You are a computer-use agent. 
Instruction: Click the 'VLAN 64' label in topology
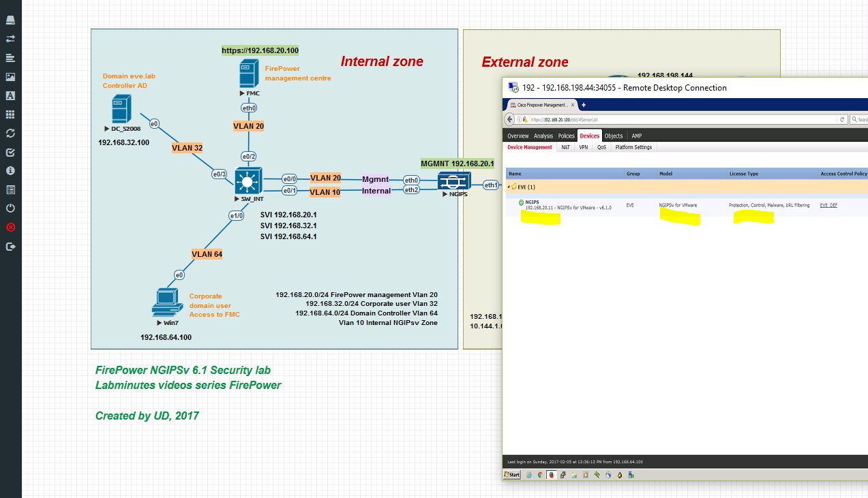click(x=207, y=254)
